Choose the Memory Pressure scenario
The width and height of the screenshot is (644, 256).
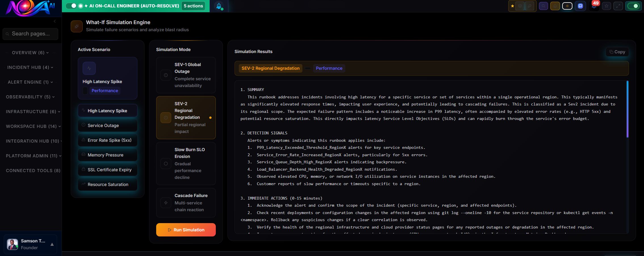tap(107, 155)
